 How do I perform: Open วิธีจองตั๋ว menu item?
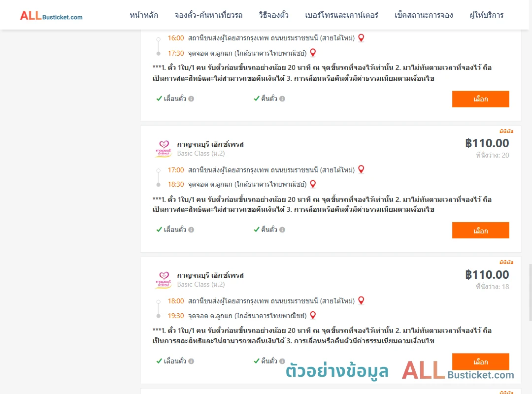pyautogui.click(x=273, y=15)
